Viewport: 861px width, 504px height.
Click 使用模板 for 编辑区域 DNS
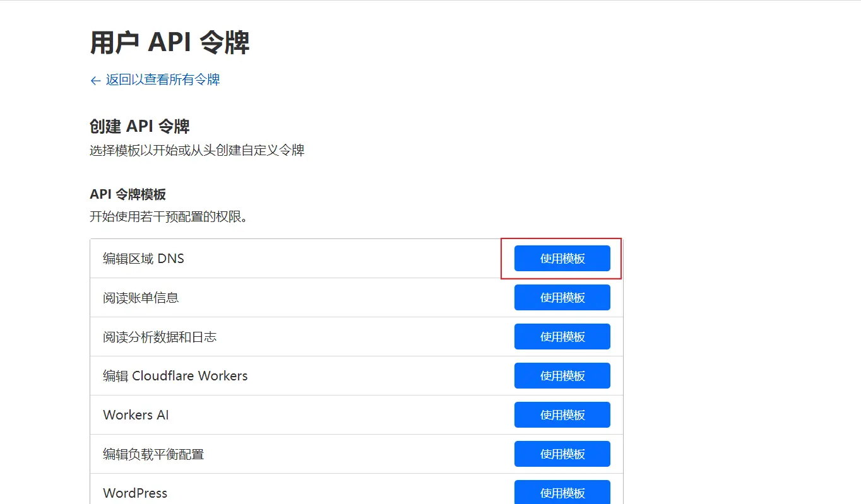(562, 259)
